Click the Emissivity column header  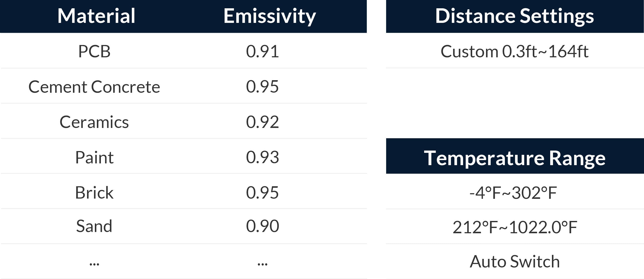(x=269, y=16)
